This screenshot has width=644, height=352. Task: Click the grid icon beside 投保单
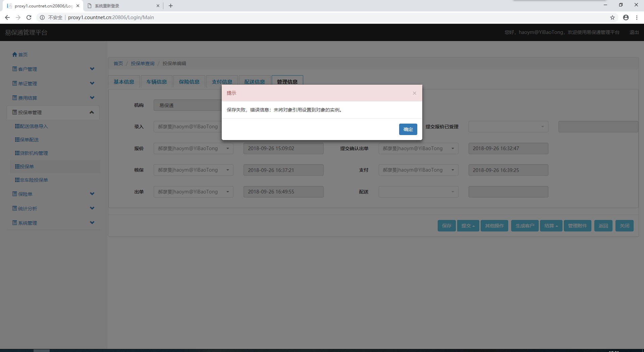pyautogui.click(x=17, y=167)
